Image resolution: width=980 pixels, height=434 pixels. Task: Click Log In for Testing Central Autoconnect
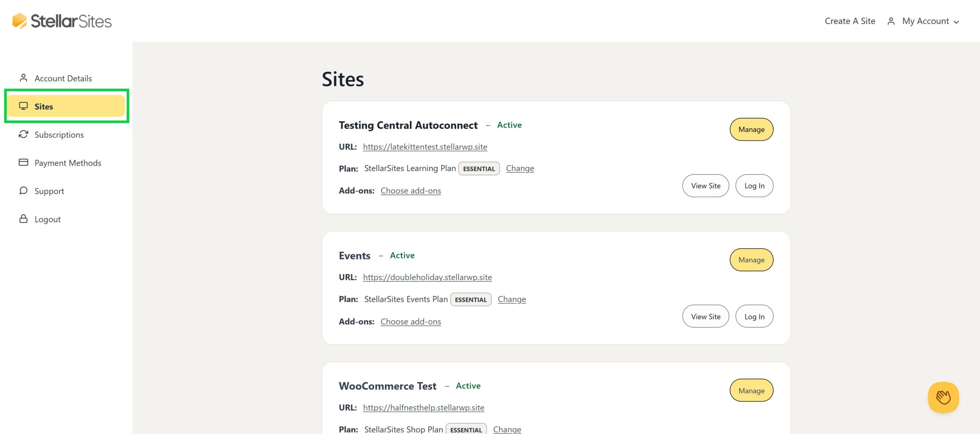tap(754, 185)
